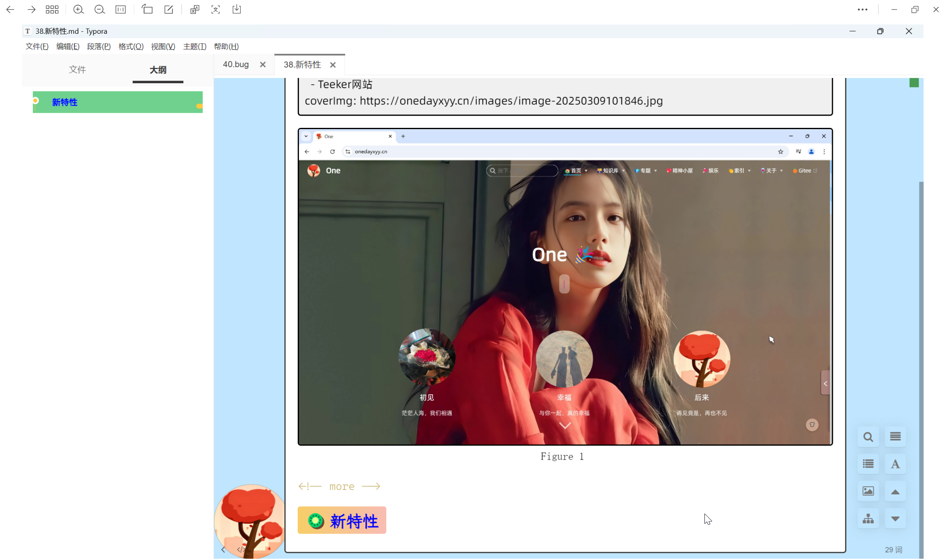Click the more comment marker

pos(339,487)
